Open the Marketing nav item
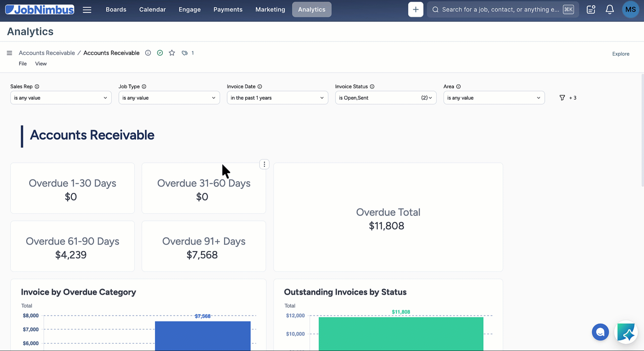 (270, 9)
